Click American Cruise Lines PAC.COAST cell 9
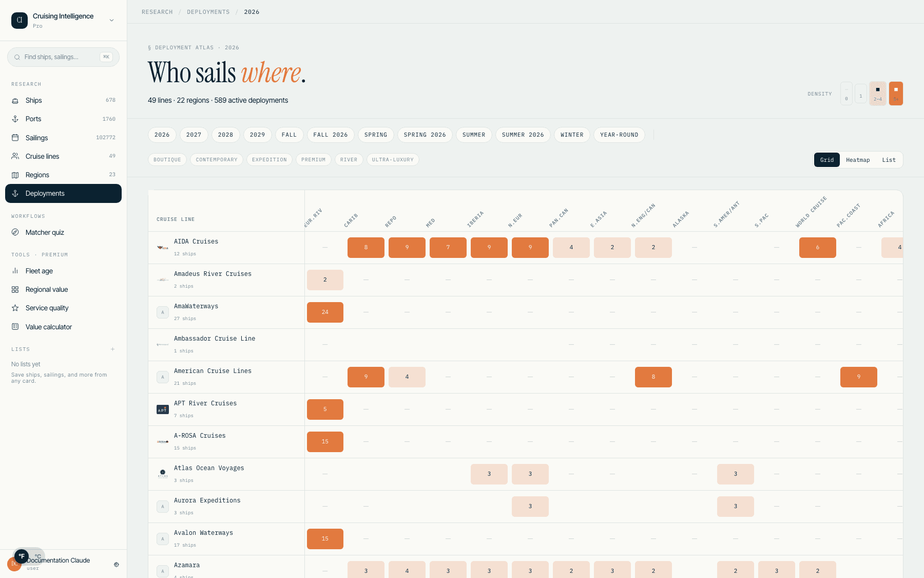The width and height of the screenshot is (924, 578). pyautogui.click(x=859, y=377)
